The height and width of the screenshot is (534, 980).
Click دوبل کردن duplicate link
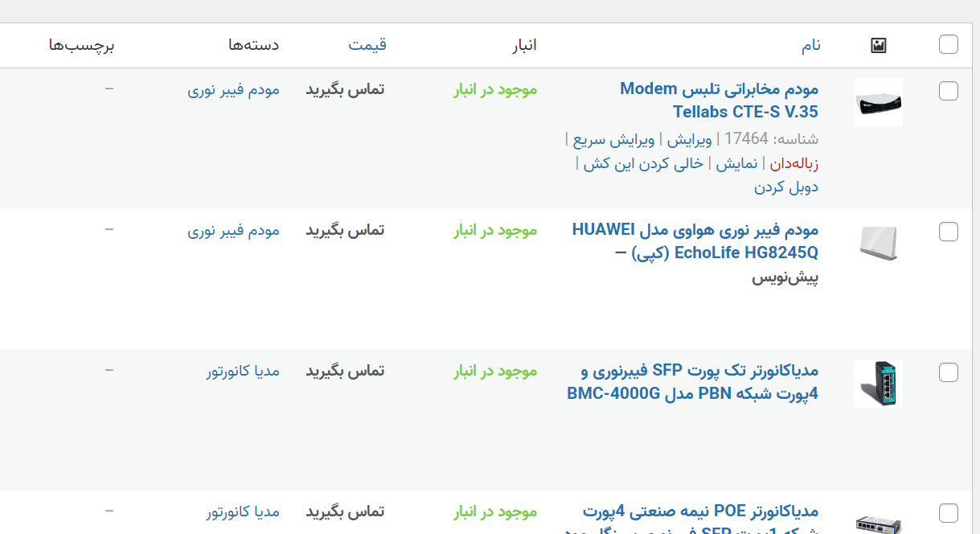[x=786, y=187]
